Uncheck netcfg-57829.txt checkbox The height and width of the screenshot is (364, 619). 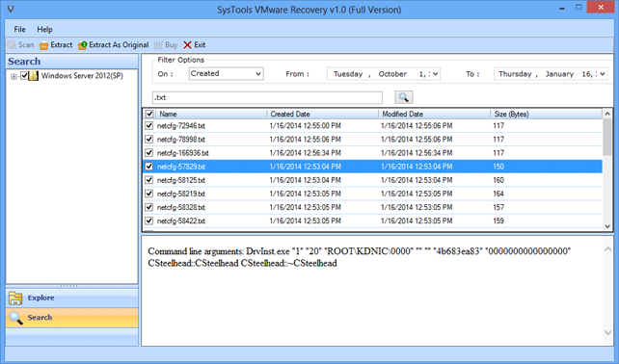coord(148,167)
